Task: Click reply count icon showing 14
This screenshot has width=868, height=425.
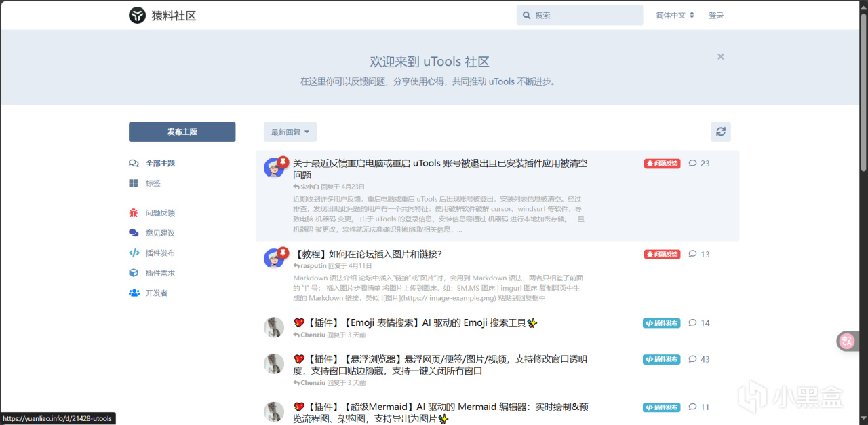Action: (692, 323)
